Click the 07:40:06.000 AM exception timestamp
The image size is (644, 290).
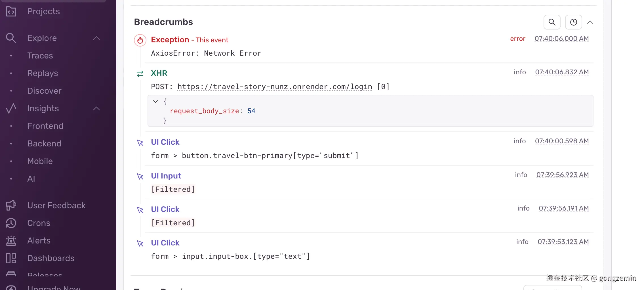561,39
